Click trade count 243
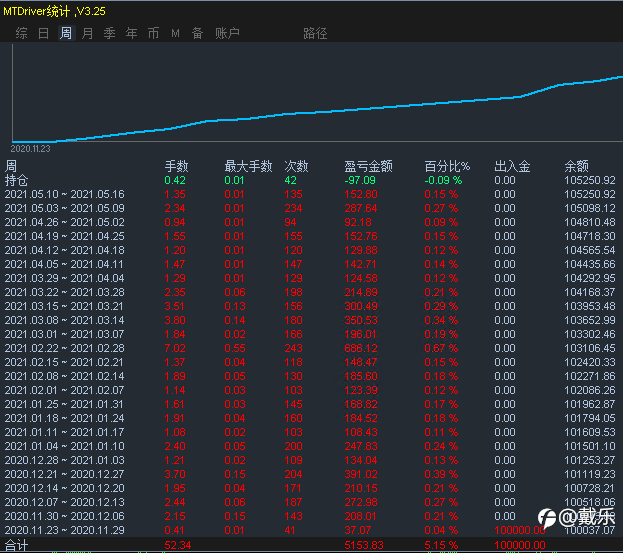Viewport: 623px width, 553px height. point(293,348)
